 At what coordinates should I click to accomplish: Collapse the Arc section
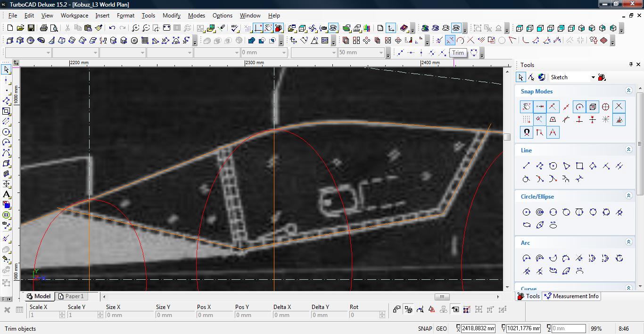[628, 242]
